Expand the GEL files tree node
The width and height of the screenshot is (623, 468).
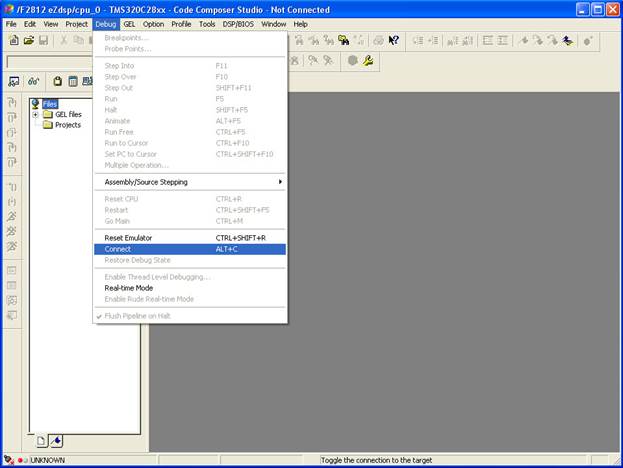[35, 114]
